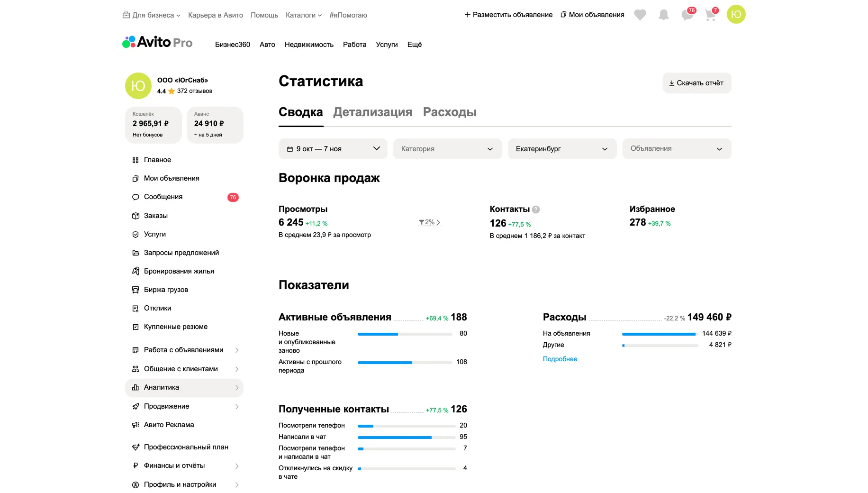Open the date range dropdown 9 окт — 7 ноя

pyautogui.click(x=333, y=149)
